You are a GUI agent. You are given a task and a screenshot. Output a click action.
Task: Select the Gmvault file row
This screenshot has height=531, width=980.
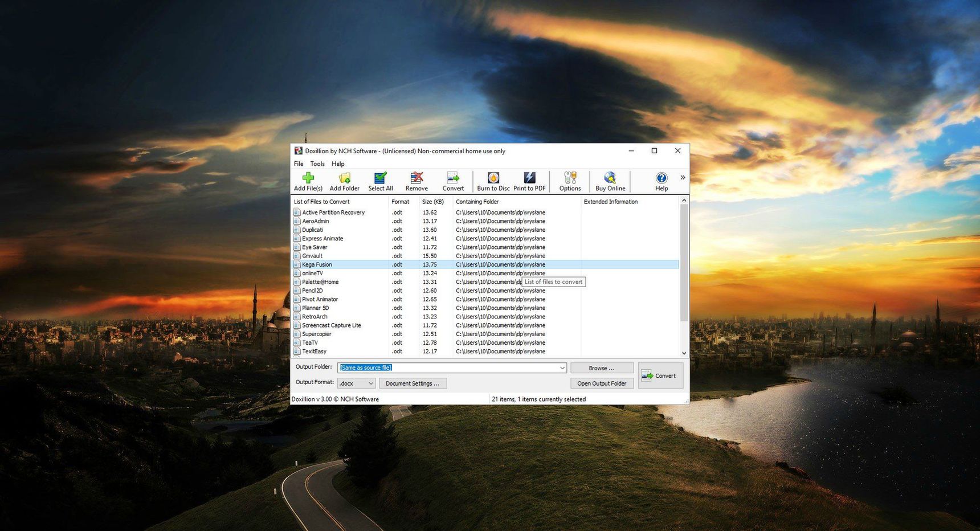coord(485,256)
